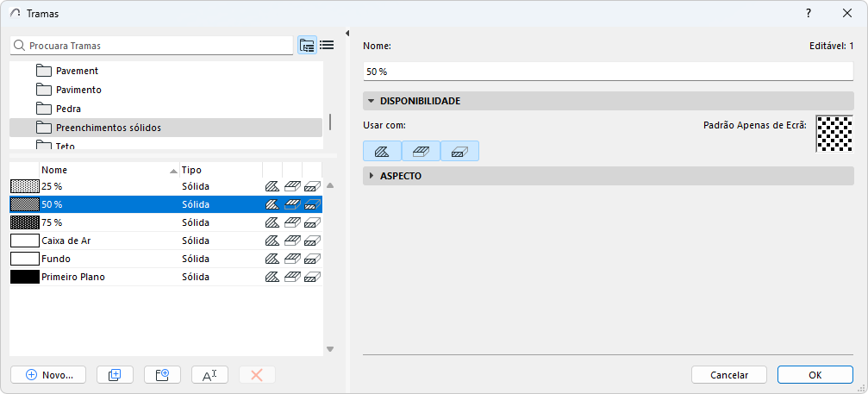The image size is (868, 394).
Task: Select the 50 % fill row
Action: (166, 204)
